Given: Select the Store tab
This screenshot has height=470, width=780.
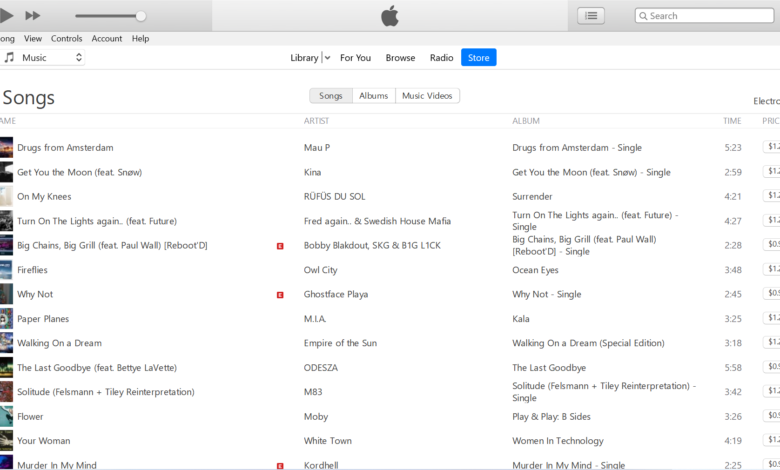Looking at the screenshot, I should tap(479, 58).
